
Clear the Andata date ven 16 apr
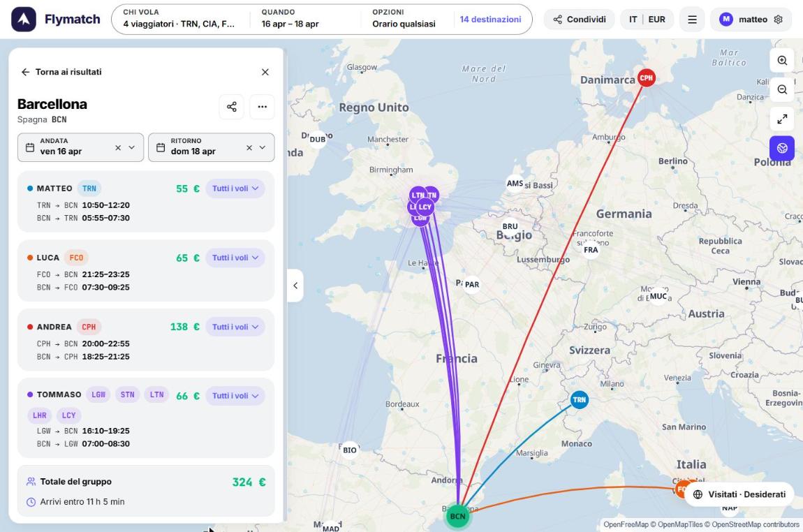118,147
